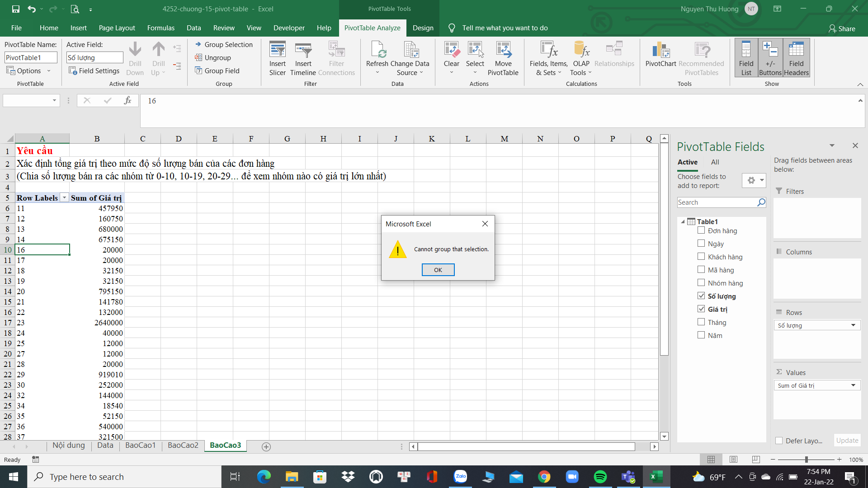The height and width of the screenshot is (488, 868).
Task: Switch to the BaoCao2 sheet tab
Action: click(183, 446)
